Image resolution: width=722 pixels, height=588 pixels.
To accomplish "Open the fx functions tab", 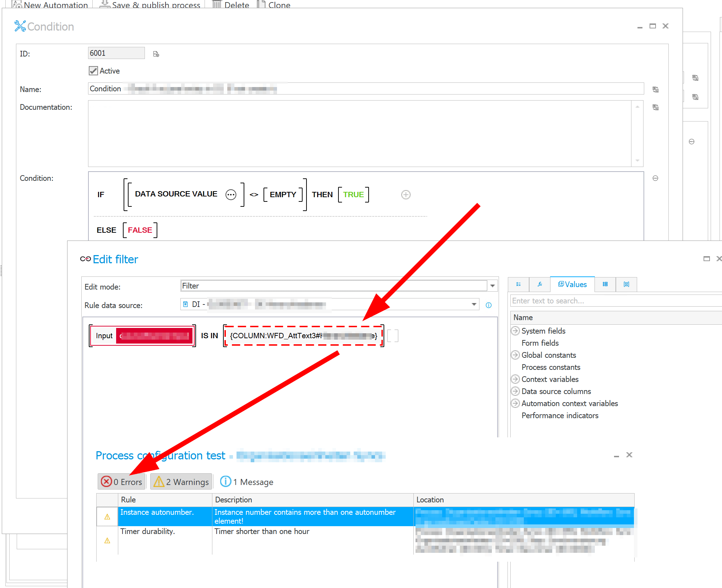I will click(539, 284).
